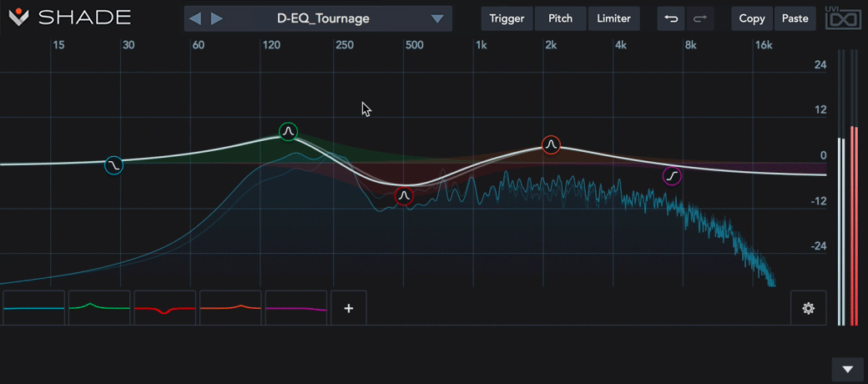Viewport: 868px width, 384px height.
Task: Click the 12 dB scale label
Action: (x=821, y=110)
